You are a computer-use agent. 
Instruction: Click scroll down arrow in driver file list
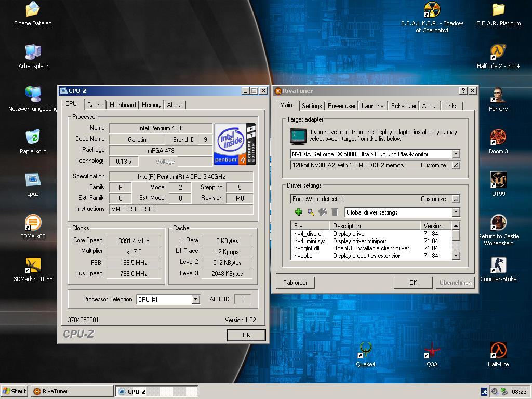456,256
